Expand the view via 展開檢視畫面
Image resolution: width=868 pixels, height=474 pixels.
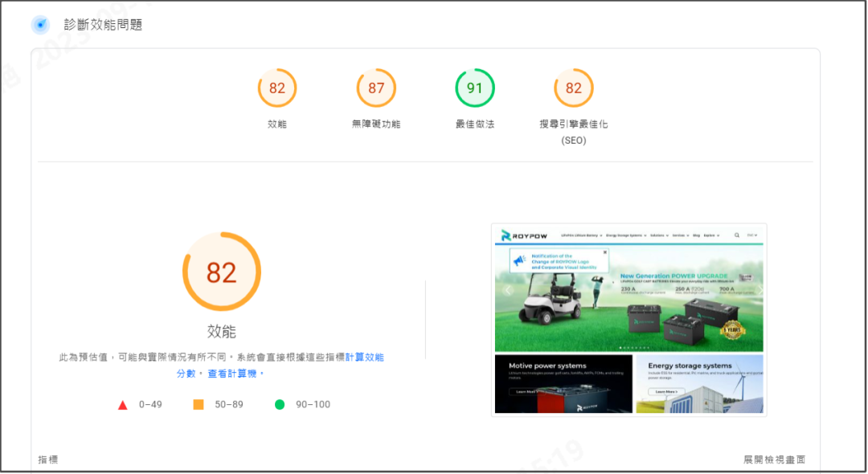tap(774, 460)
